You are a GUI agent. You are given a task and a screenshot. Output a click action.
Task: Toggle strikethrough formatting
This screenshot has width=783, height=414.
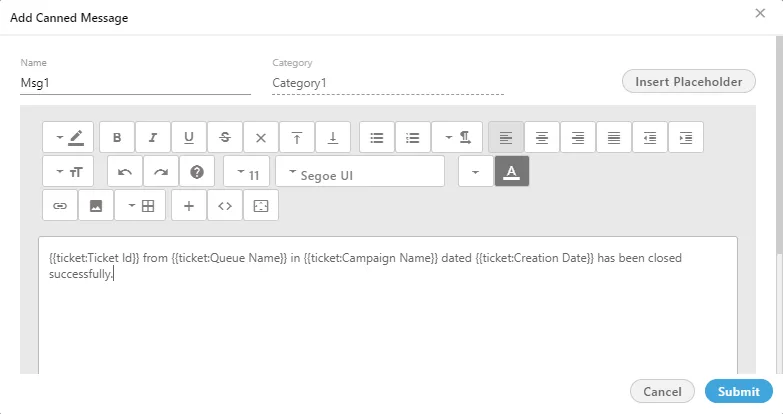point(225,137)
